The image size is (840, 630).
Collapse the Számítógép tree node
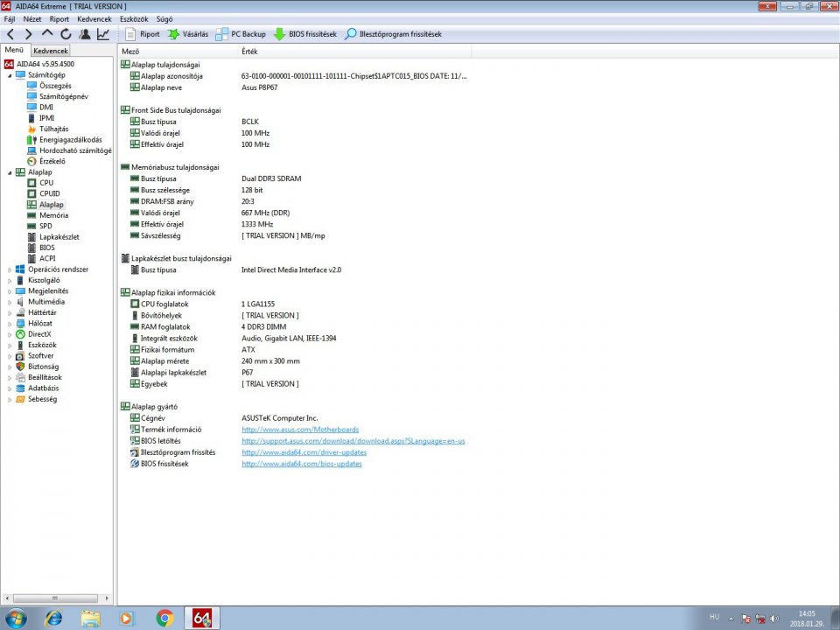pos(10,75)
